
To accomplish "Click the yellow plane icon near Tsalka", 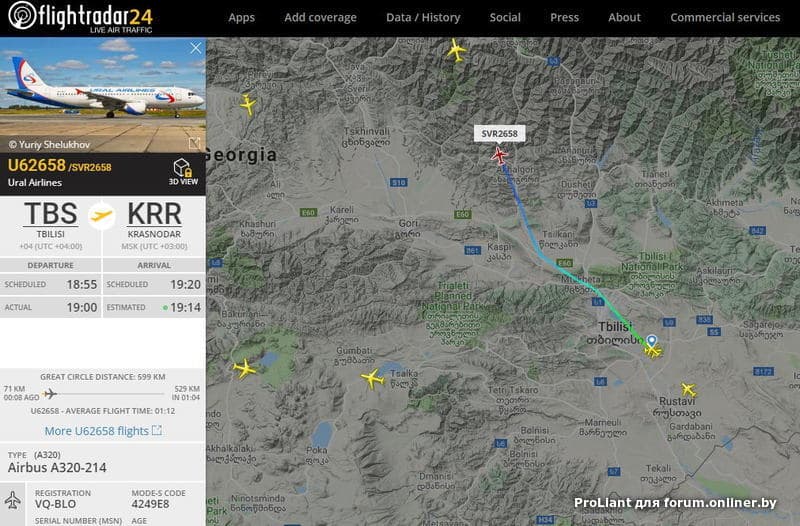I will click(372, 379).
